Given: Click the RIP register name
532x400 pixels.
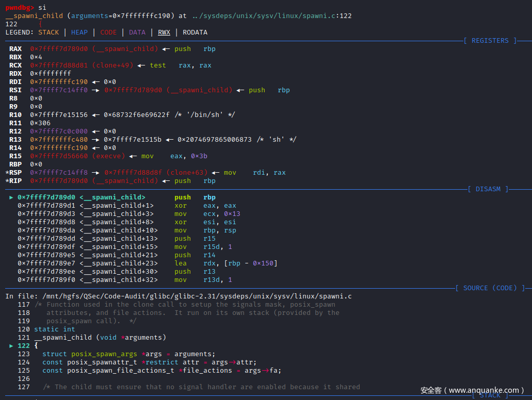Looking at the screenshot, I should [15, 181].
